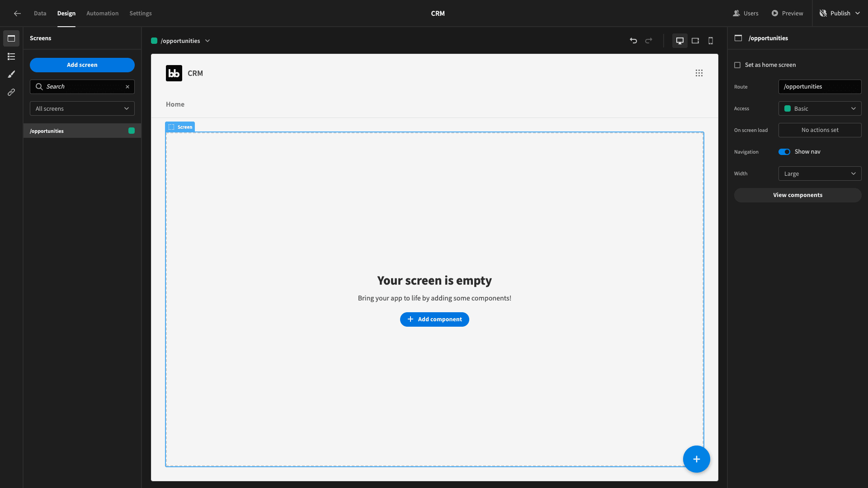This screenshot has width=868, height=488.
Task: Switch to tablet preview size
Action: point(695,41)
